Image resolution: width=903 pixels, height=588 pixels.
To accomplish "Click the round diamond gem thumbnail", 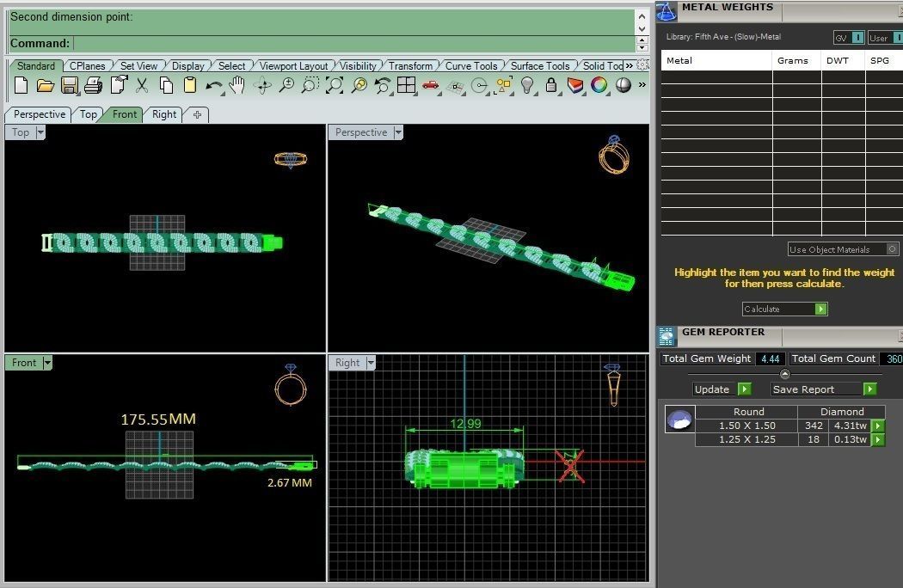I will click(679, 420).
